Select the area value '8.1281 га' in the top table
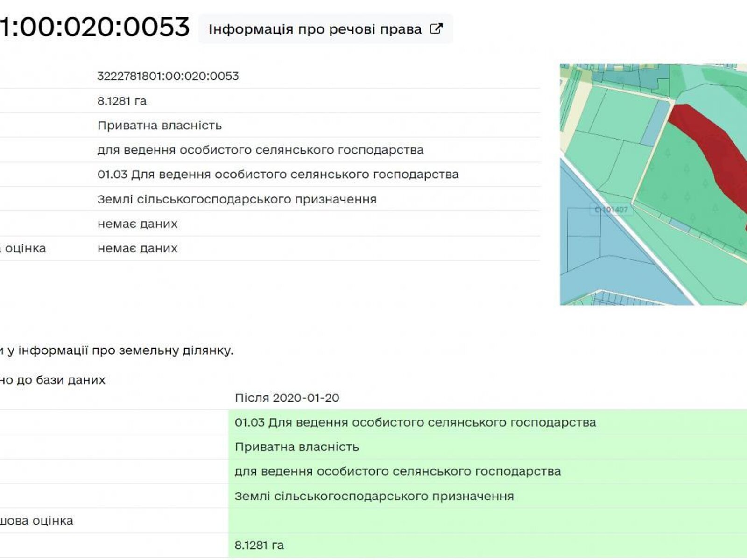The height and width of the screenshot is (560, 747). 122,101
